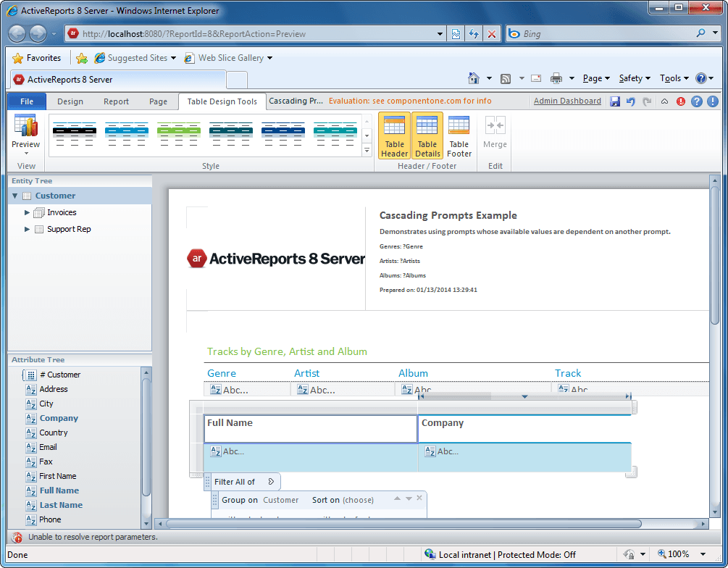Move the group down with the arrow
728x568 pixels.
click(x=409, y=498)
